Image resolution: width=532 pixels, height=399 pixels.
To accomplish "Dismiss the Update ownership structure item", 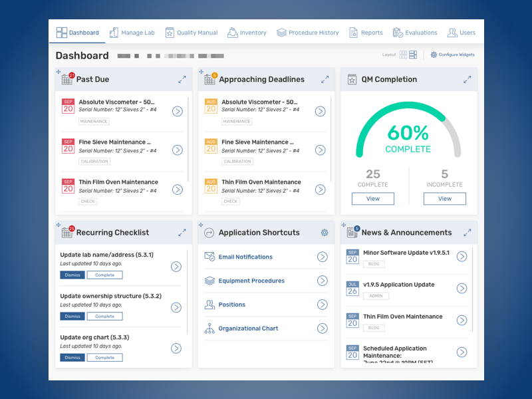I will pos(72,317).
